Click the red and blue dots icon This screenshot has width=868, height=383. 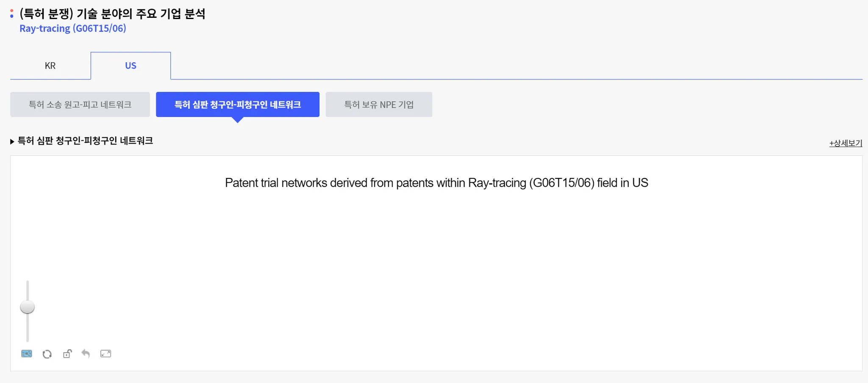point(12,14)
